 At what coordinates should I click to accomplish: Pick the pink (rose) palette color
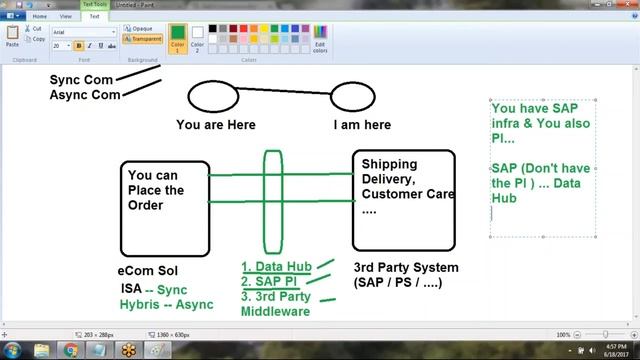coord(244,39)
